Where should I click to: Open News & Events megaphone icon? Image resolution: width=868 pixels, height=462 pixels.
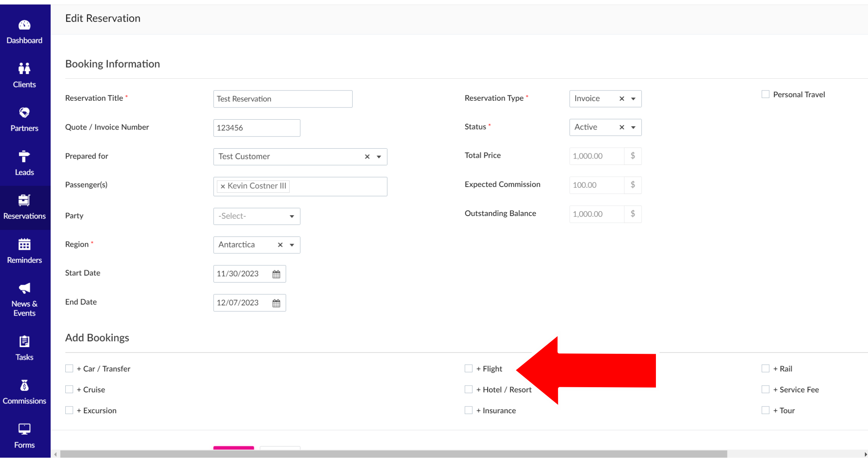24,288
